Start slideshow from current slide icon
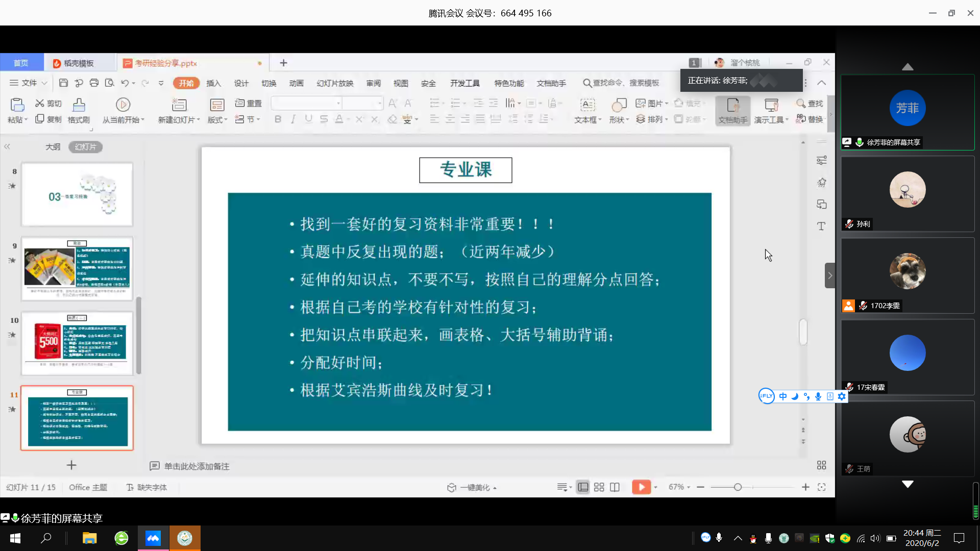Screen dimensions: 980x551 pyautogui.click(x=122, y=105)
